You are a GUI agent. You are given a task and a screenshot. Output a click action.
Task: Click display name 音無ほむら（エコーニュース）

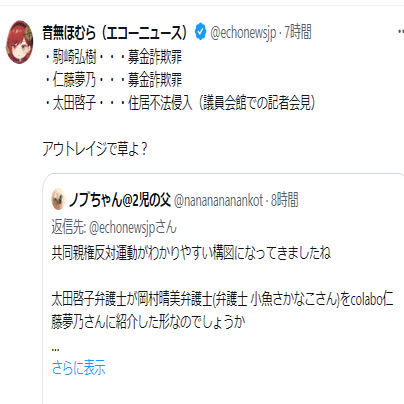(115, 32)
